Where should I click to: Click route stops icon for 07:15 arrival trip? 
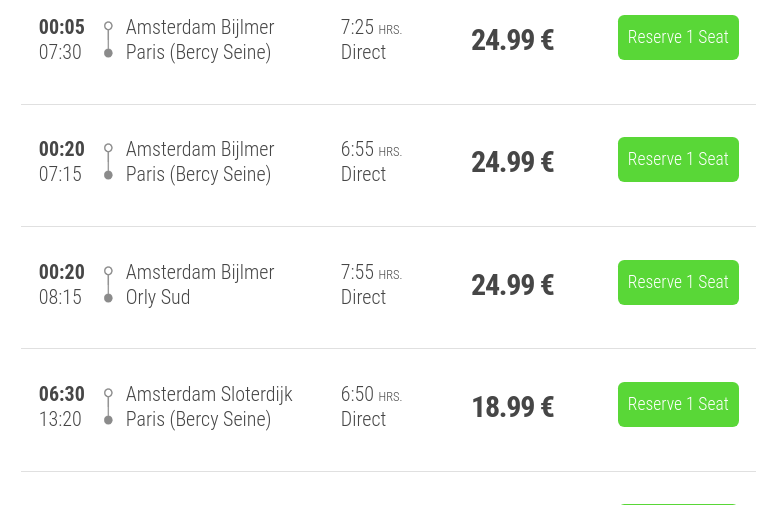tap(108, 162)
